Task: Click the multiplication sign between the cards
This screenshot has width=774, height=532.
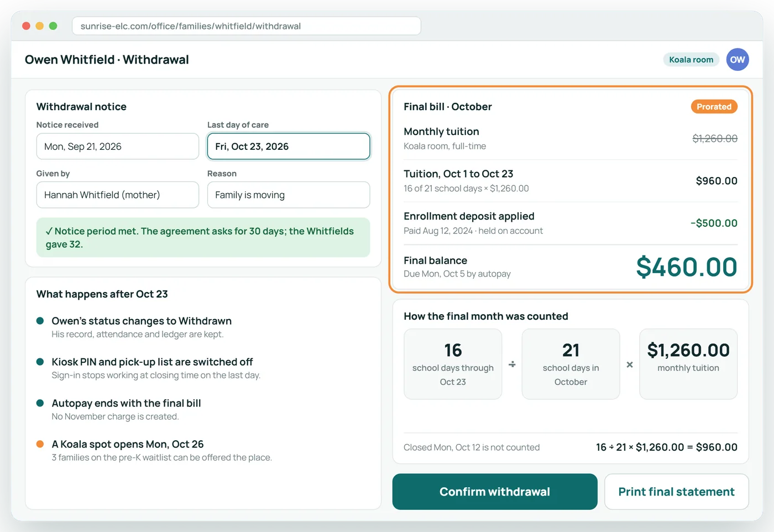Action: tap(630, 364)
